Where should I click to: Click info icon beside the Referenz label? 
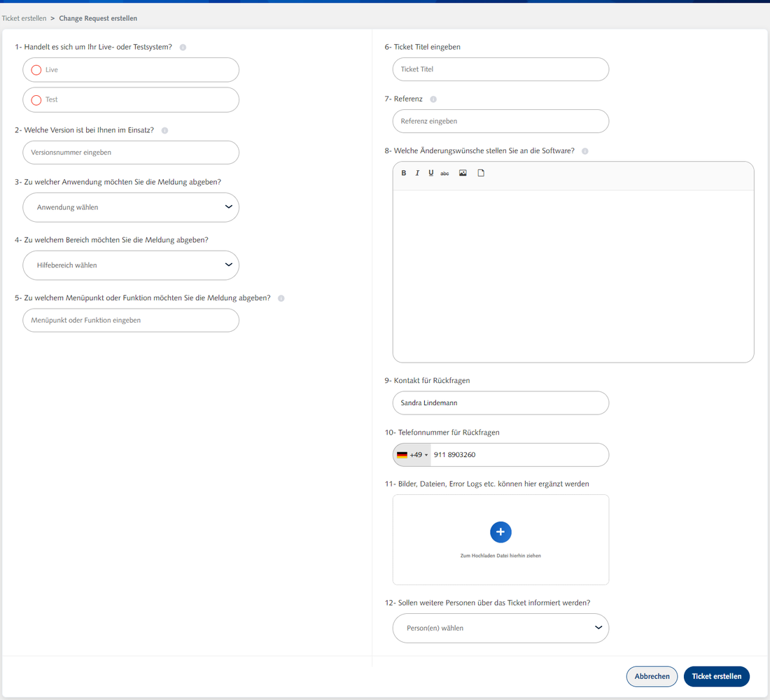click(433, 99)
